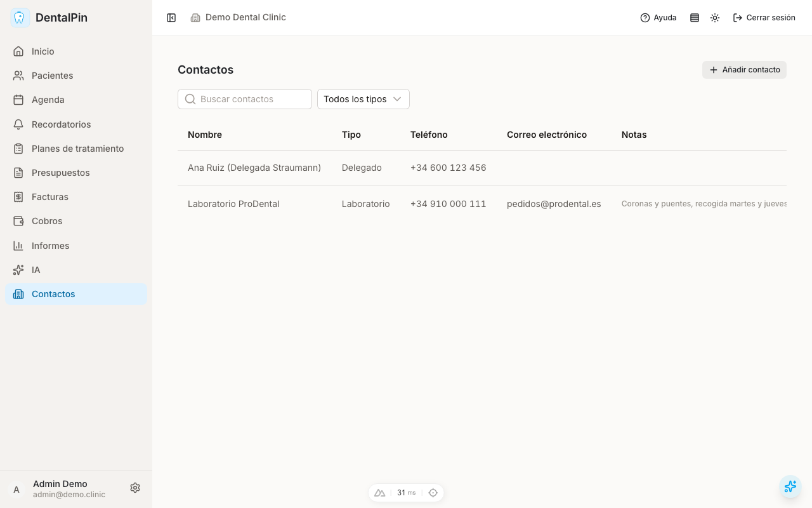Click the help question mark icon

point(645,18)
